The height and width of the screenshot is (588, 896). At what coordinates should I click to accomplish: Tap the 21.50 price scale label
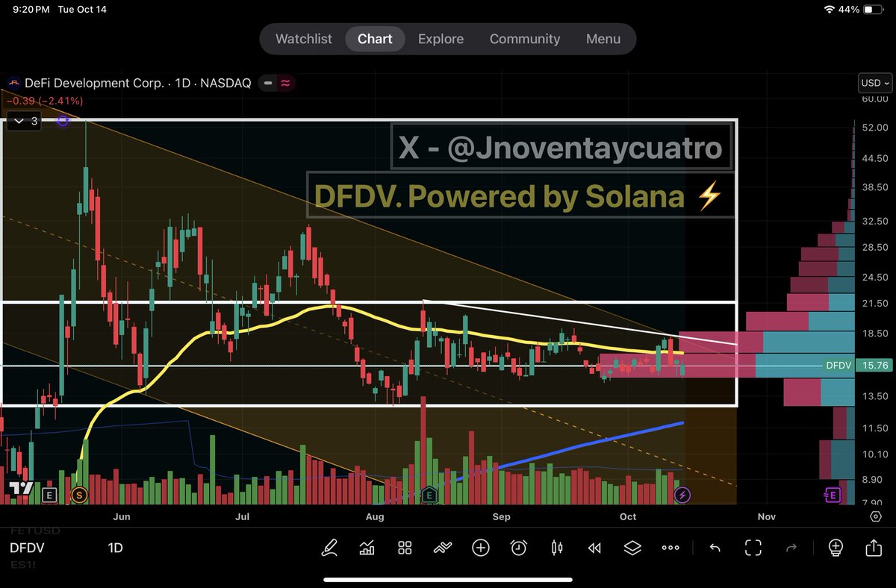click(874, 304)
